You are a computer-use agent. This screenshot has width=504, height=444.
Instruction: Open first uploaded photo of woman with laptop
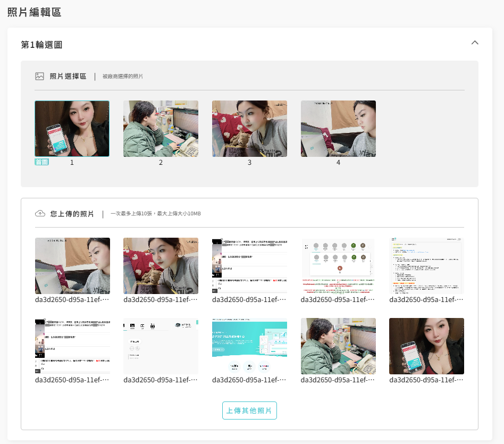tap(72, 266)
